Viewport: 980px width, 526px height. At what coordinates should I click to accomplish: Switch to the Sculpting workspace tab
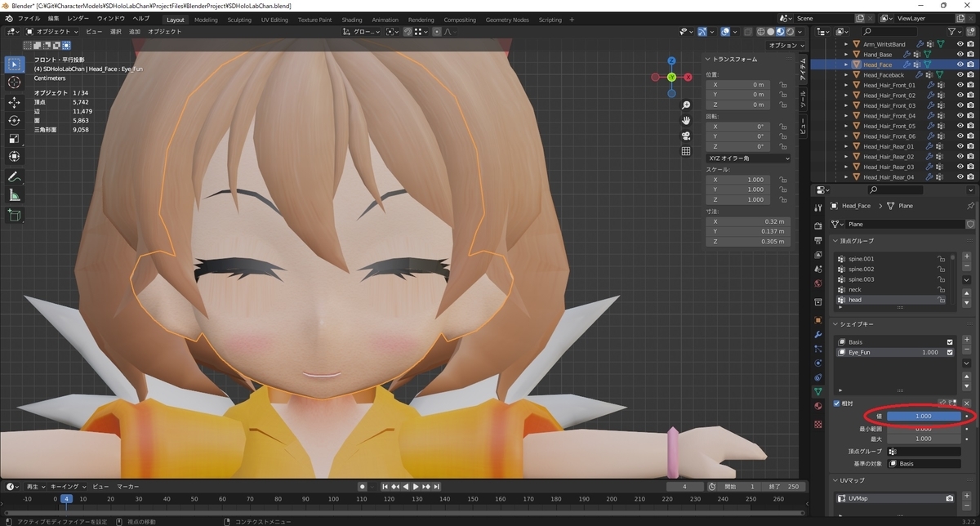239,20
